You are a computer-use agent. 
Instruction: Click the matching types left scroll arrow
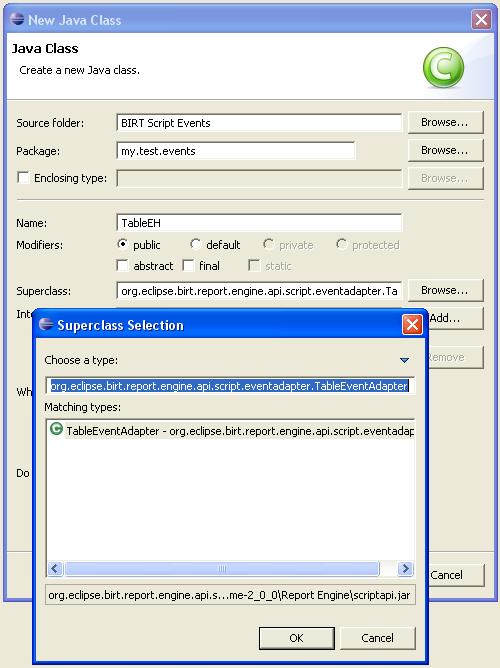click(x=55, y=568)
